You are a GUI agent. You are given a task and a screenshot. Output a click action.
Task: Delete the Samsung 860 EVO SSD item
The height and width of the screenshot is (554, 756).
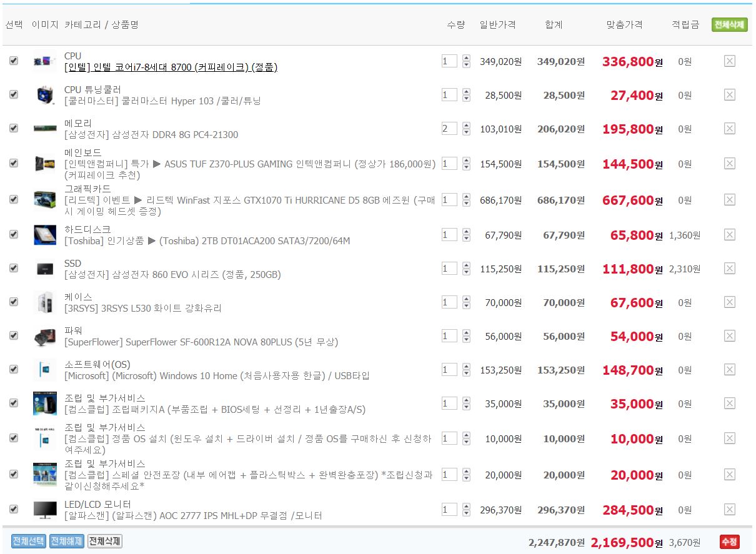pos(729,269)
